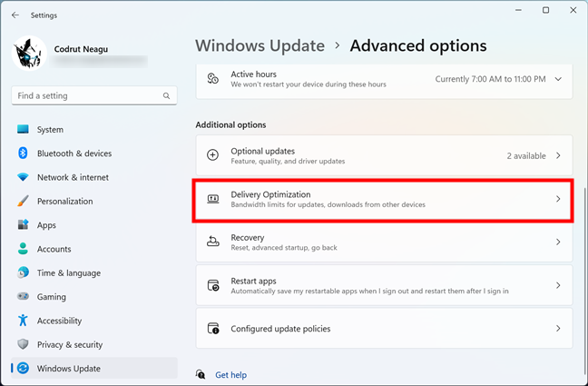Click the Get help headset icon

coord(201,374)
